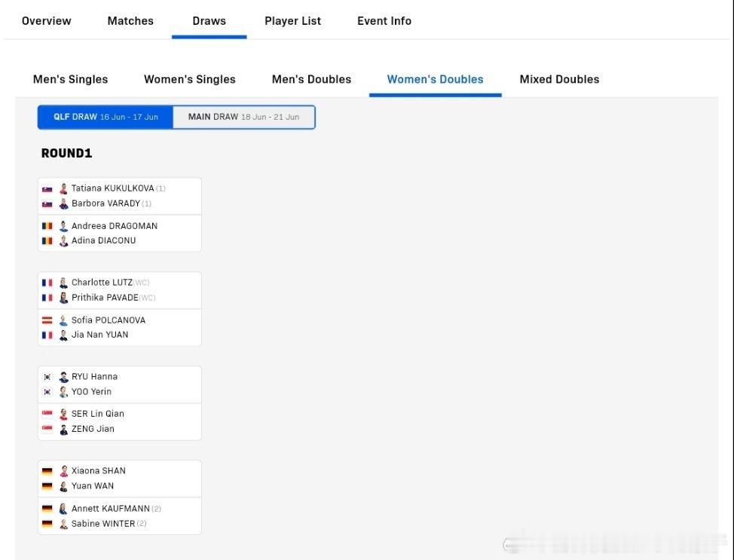Screen dimensions: 734x560
Task: Open Barbora VARADY player name link
Action: pos(106,203)
